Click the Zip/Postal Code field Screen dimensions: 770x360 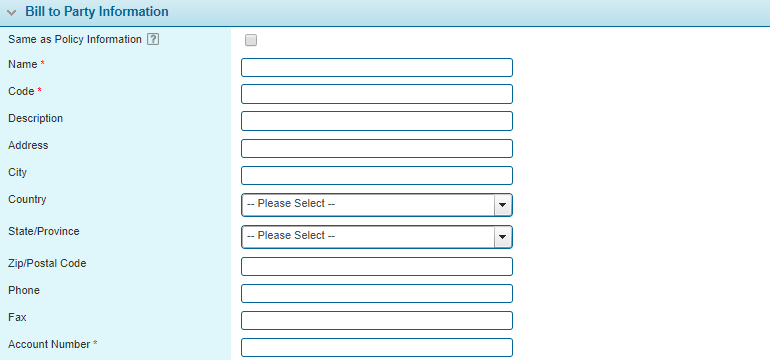[x=377, y=266]
